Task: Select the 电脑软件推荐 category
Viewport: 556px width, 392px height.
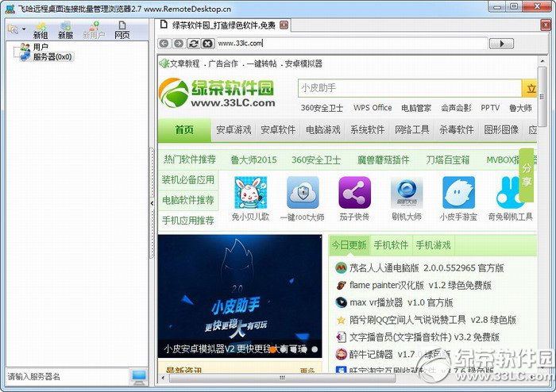Action: [188, 201]
